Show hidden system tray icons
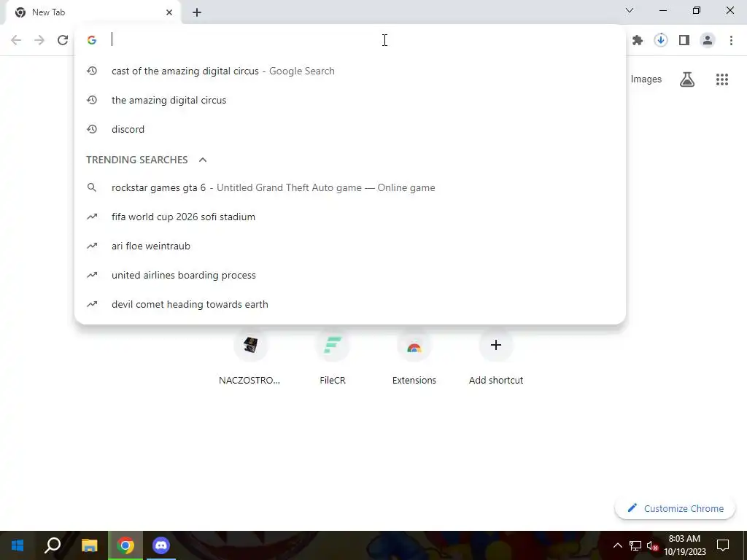 pos(617,545)
